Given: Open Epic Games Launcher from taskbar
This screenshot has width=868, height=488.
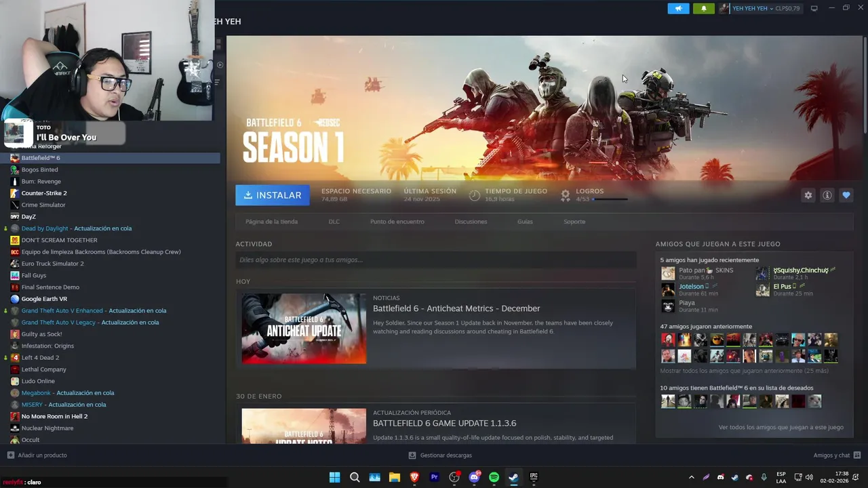Looking at the screenshot, I should click(534, 477).
